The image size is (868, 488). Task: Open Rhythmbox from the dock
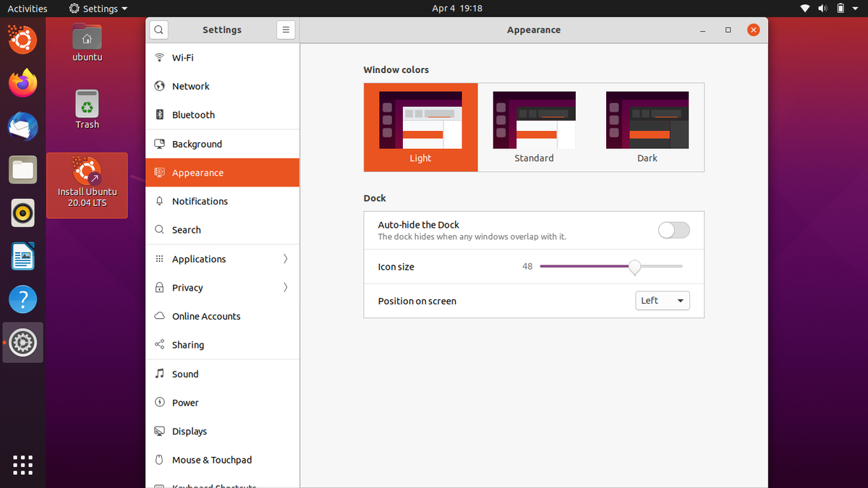pos(22,213)
